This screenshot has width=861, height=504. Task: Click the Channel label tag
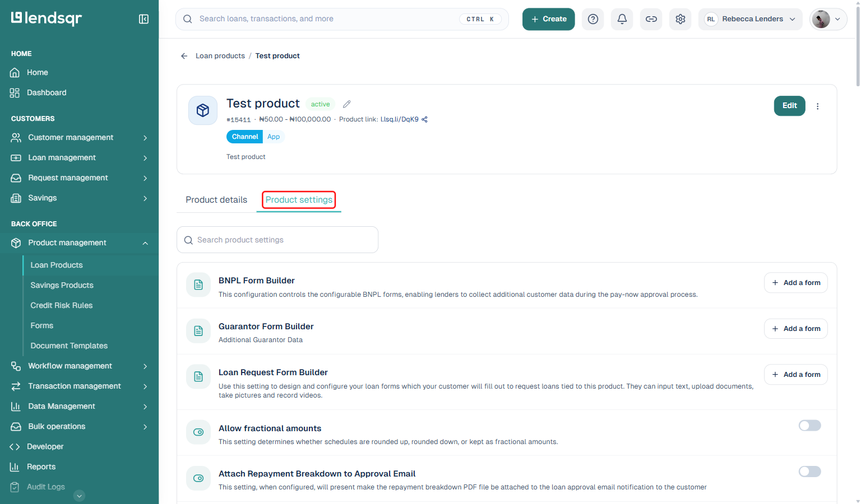[245, 137]
